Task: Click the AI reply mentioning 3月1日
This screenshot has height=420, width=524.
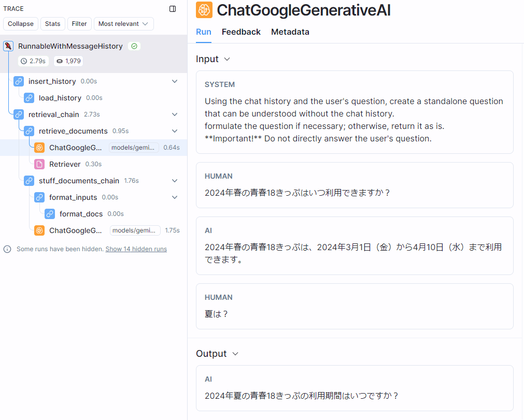Action: click(x=355, y=245)
